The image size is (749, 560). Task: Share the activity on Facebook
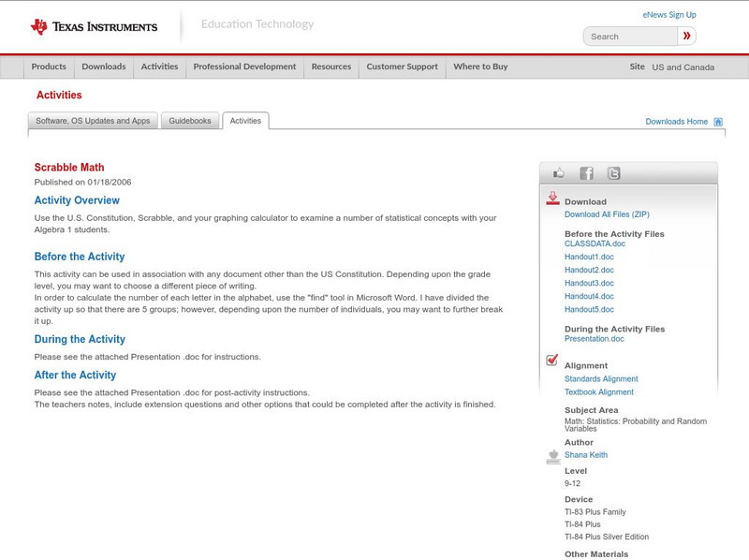[x=586, y=173]
